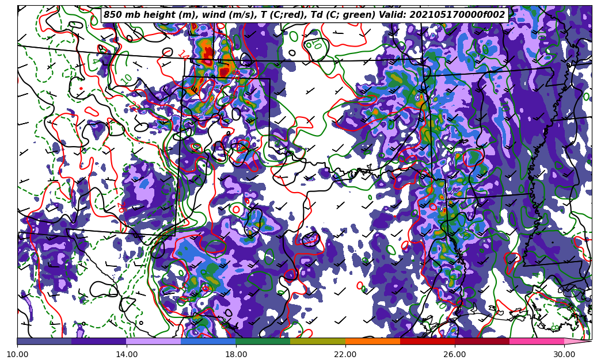Select the 30.00 colorbar tick label
Screen dimensions: 597x364
point(564,354)
